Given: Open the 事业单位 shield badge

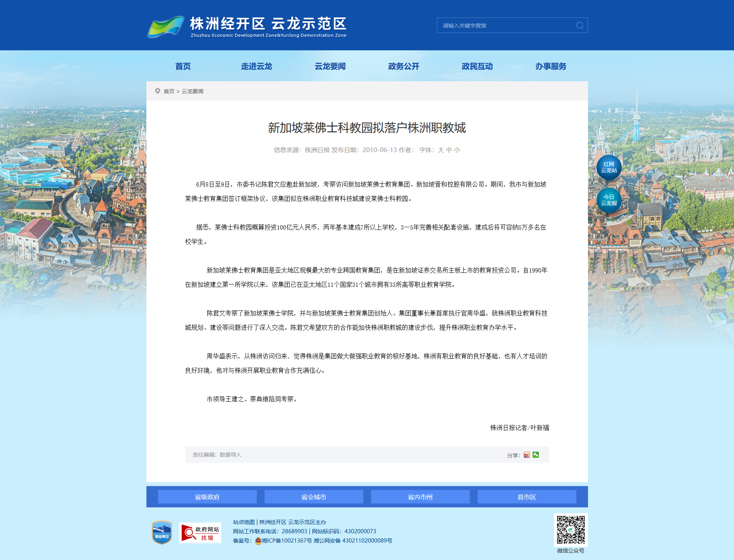Looking at the screenshot, I should point(162,533).
